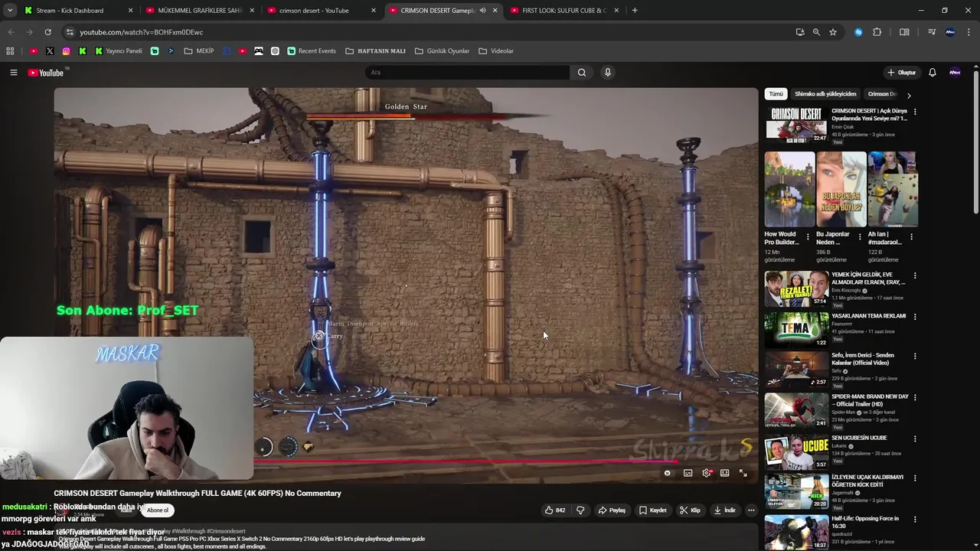Screen dimensions: 980x551
Task: Open Chrome three-dot menu
Action: click(x=968, y=32)
